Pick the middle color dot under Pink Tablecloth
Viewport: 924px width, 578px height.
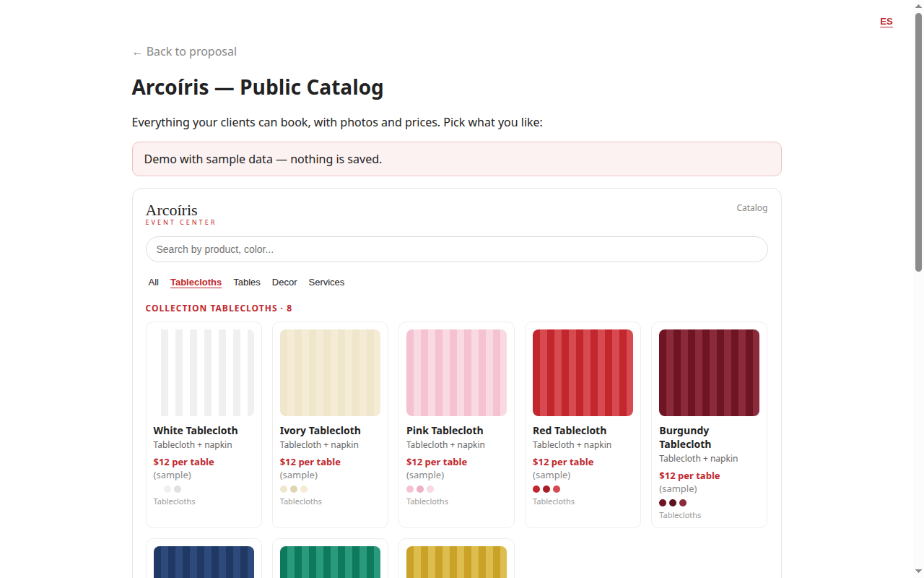(x=420, y=489)
